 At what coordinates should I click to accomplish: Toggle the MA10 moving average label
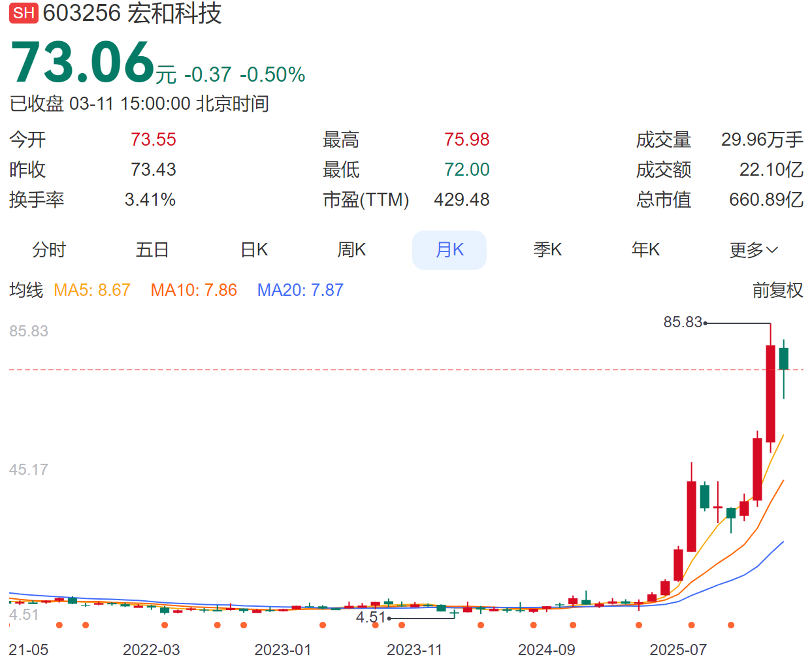click(194, 290)
